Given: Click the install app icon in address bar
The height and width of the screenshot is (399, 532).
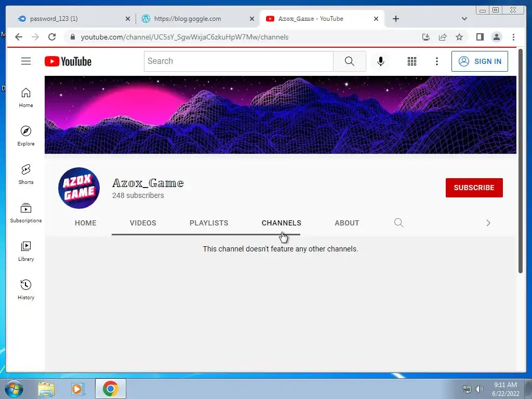Looking at the screenshot, I should pyautogui.click(x=426, y=37).
